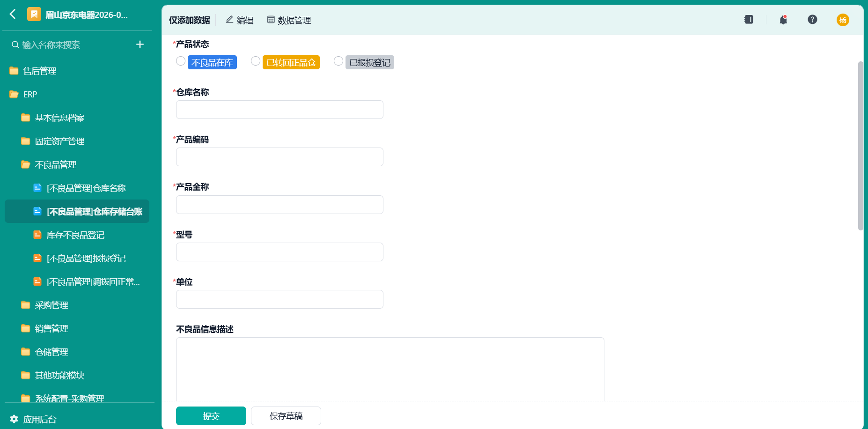Click the user avatar icon

[843, 20]
